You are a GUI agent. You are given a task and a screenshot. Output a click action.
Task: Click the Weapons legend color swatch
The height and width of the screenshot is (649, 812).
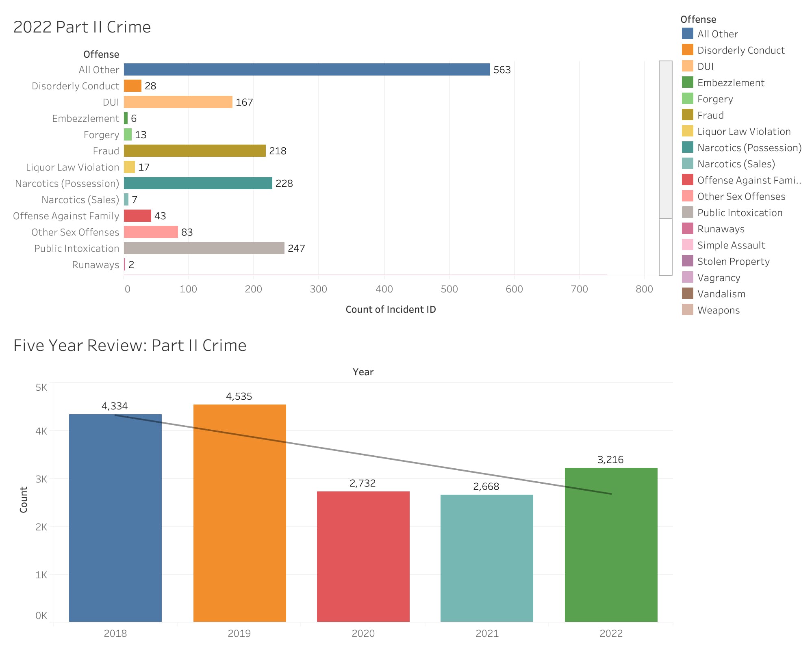(687, 310)
